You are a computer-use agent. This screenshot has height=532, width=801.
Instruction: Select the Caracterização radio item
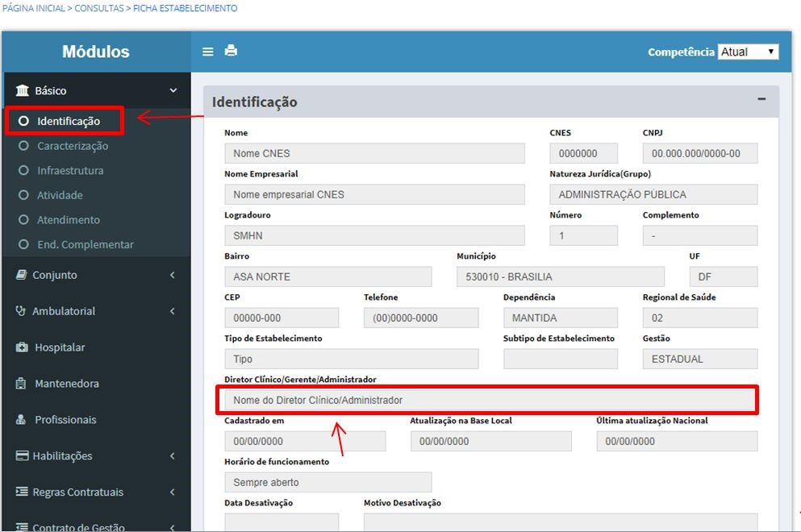72,146
